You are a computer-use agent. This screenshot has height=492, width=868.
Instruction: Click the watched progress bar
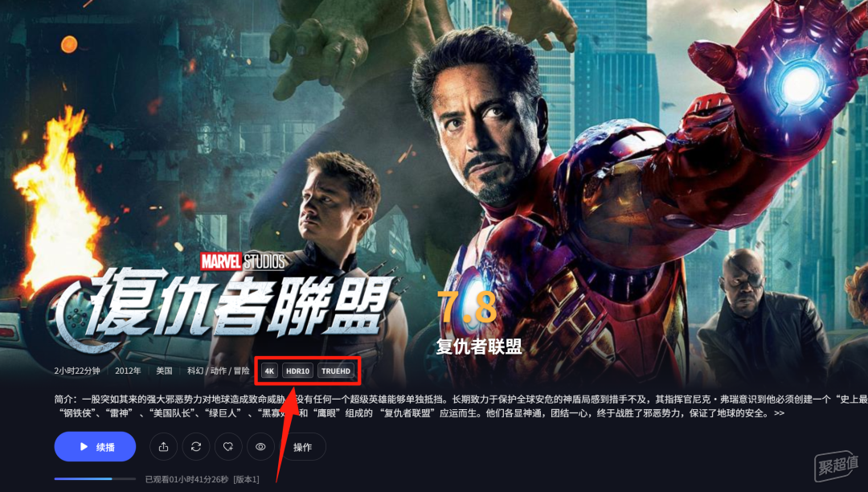pos(95,478)
